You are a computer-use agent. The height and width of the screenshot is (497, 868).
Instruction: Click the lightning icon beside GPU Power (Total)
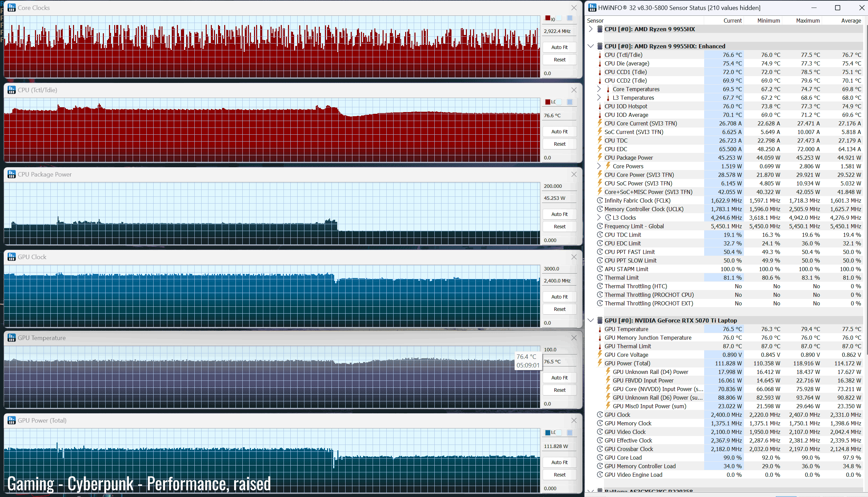pyautogui.click(x=600, y=363)
